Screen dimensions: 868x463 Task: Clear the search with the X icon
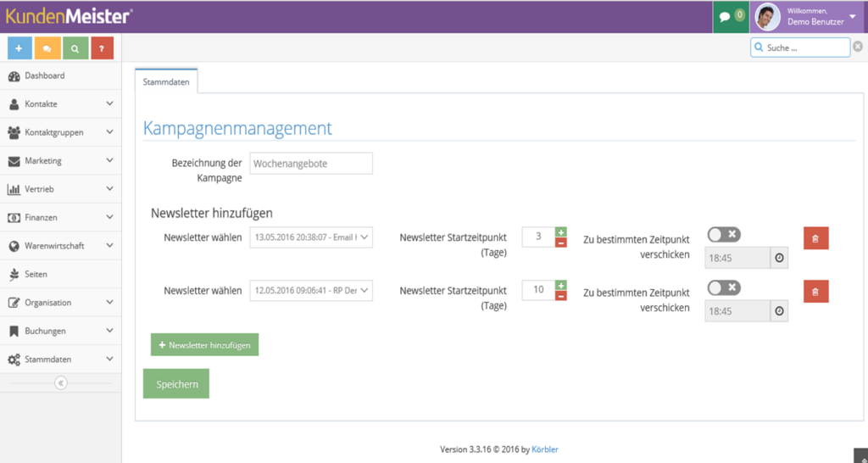pyautogui.click(x=858, y=47)
